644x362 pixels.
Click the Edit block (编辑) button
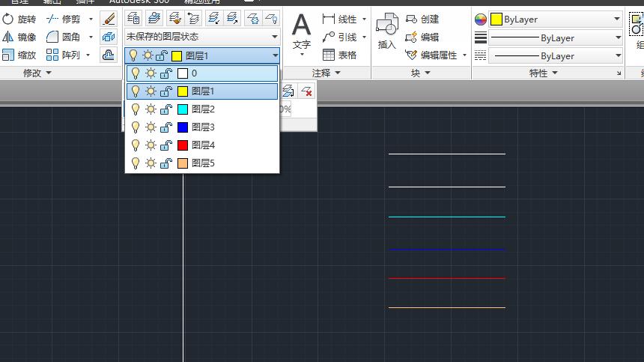click(x=422, y=37)
